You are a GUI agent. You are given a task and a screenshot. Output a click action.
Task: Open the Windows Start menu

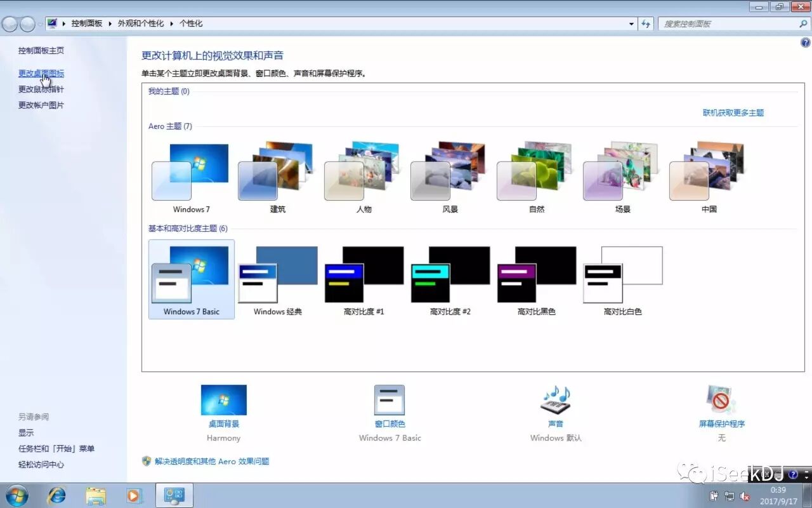coord(16,495)
